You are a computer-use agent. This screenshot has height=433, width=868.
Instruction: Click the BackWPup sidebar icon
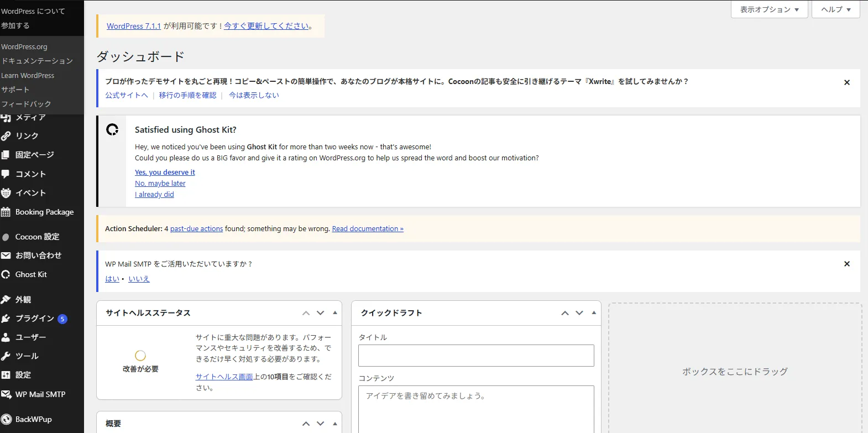(6, 419)
